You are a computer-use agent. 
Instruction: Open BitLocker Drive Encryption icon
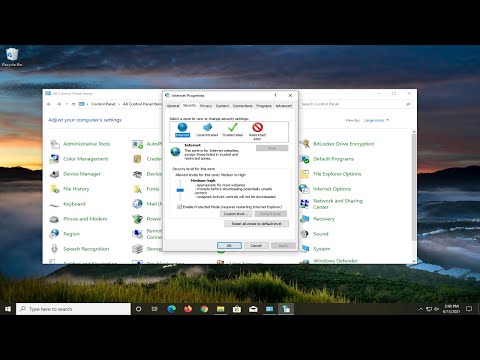tap(304, 144)
